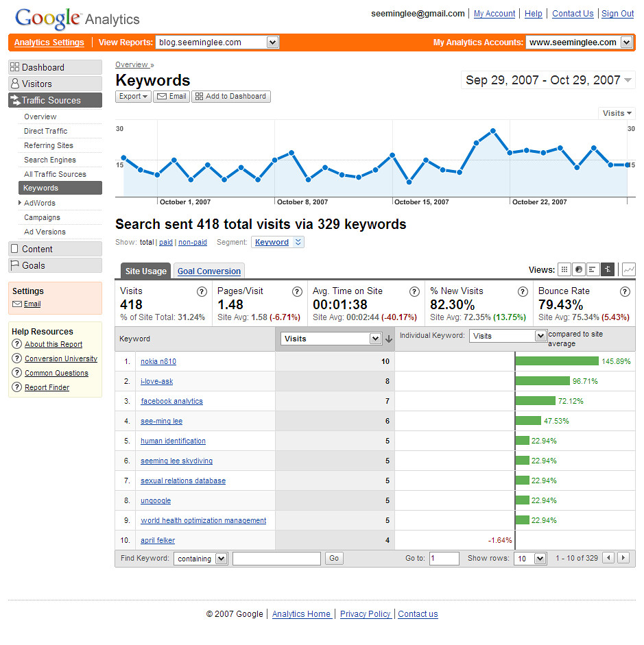Switch to the table grid view icon
This screenshot has height=645, width=644.
click(564, 269)
